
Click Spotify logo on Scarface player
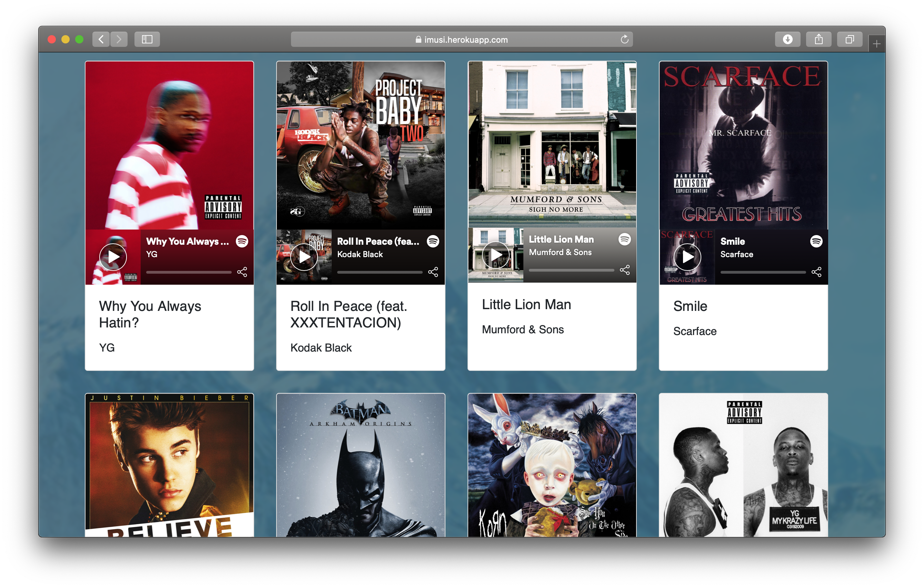[816, 241]
